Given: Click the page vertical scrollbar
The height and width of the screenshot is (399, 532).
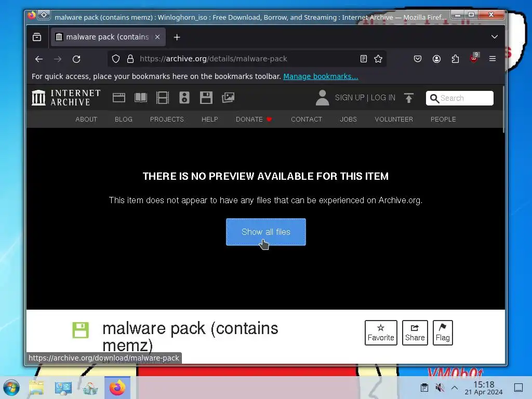Looking at the screenshot, I should click(x=503, y=109).
